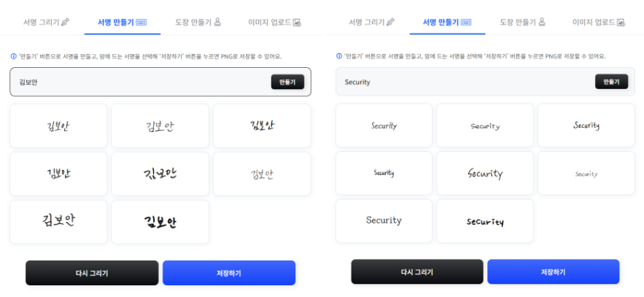The width and height of the screenshot is (644, 297).
Task: Select the first 김보안 signature style thumbnail
Action: tap(58, 126)
